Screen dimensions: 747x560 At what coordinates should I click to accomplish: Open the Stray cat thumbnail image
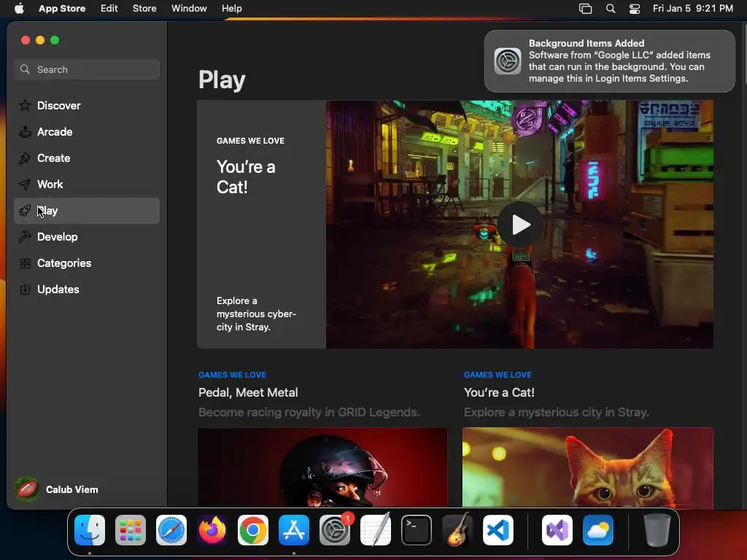tap(588, 467)
